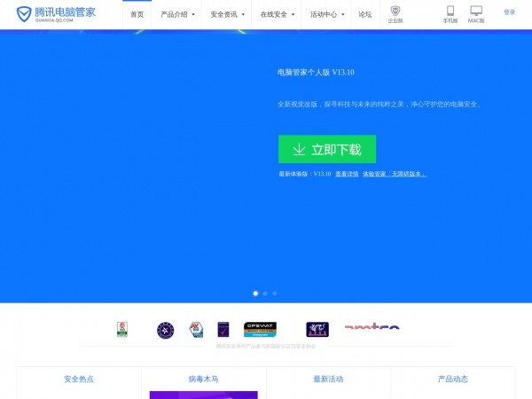Expand the 活动中心 dropdown arrow
The image size is (532, 399).
point(343,14)
